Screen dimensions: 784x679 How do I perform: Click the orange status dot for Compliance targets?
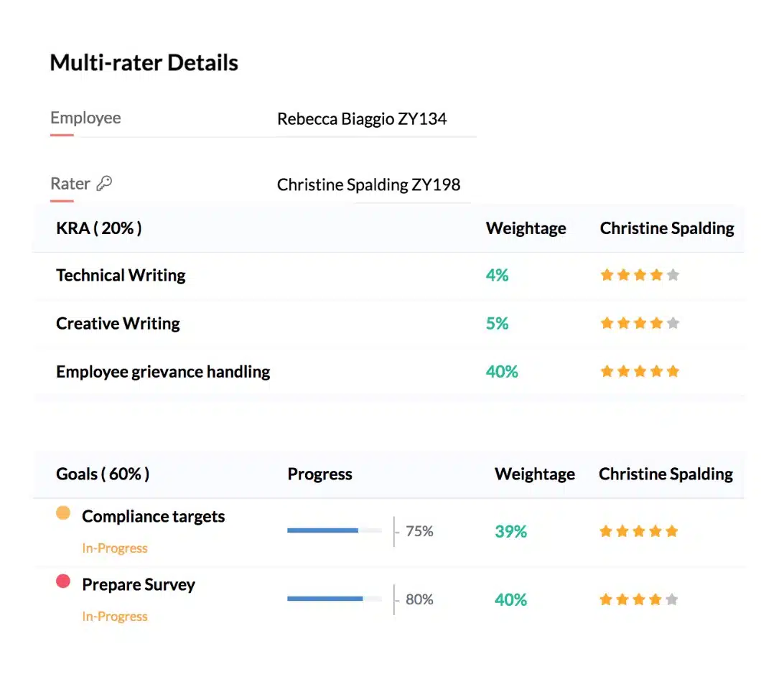pos(63,513)
